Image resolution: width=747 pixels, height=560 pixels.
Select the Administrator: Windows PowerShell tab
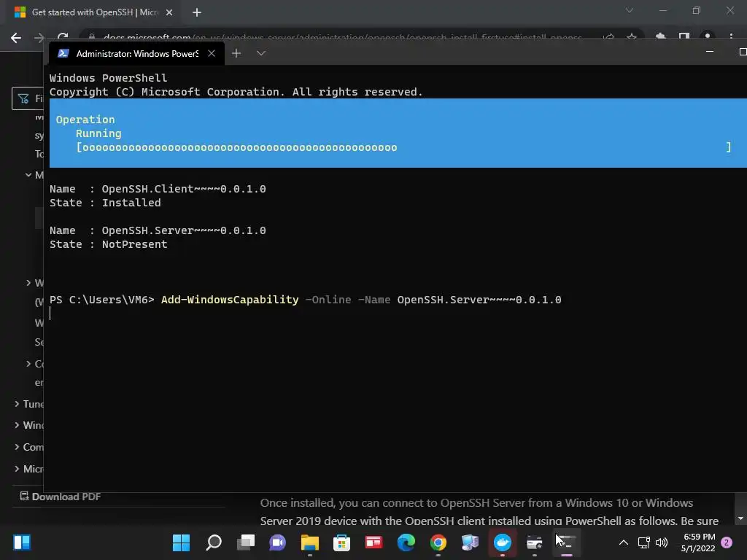tap(136, 53)
